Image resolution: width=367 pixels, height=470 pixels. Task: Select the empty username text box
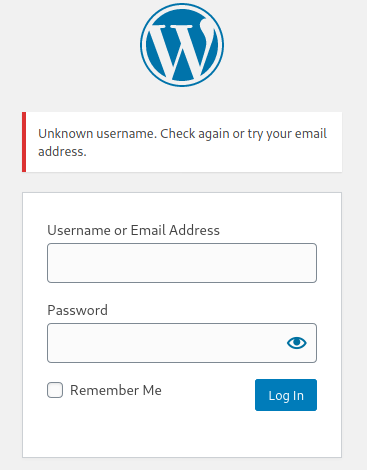coord(182,263)
